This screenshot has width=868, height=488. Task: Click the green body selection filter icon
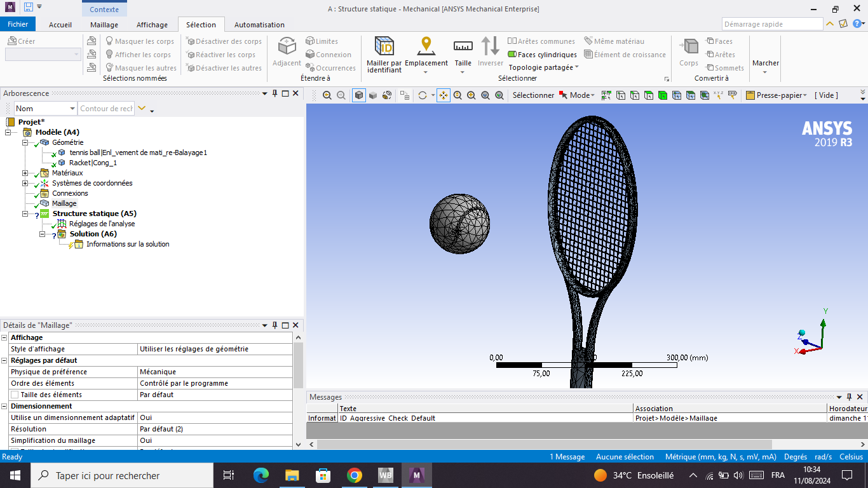click(x=663, y=95)
